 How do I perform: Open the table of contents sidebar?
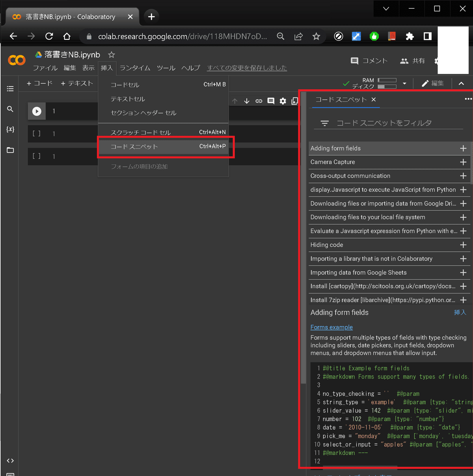coord(10,89)
